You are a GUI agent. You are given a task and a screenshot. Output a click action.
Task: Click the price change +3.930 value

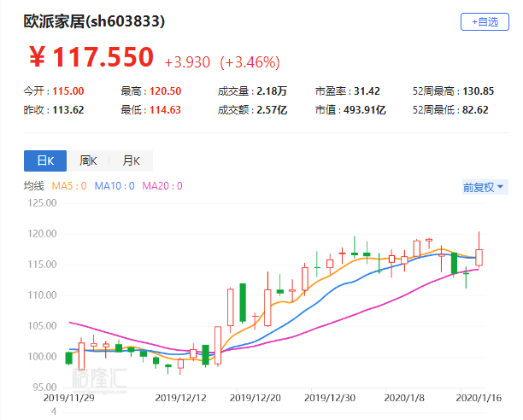[187, 62]
